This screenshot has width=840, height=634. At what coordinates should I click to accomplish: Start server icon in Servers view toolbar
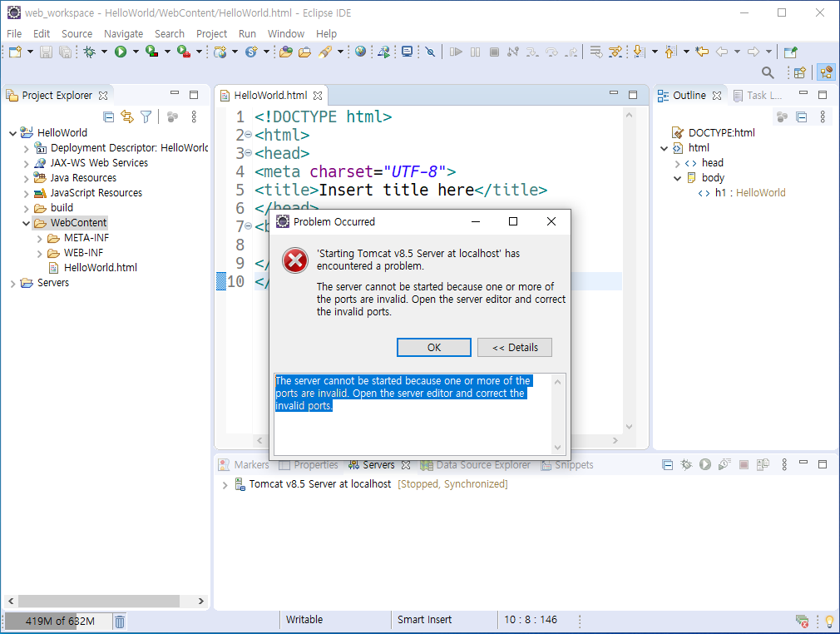click(x=705, y=464)
